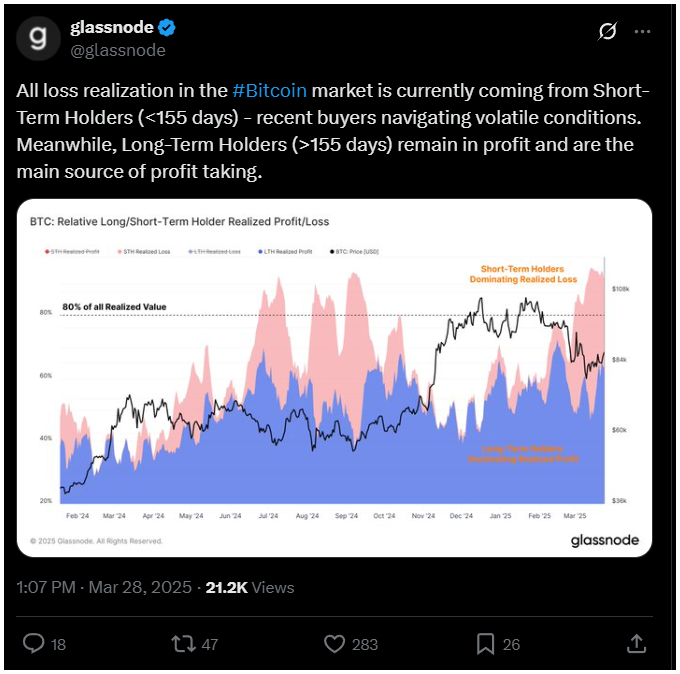Open the chart image thumbnail titled BTC Relative
This screenshot has height=674, width=680.
coord(334,378)
